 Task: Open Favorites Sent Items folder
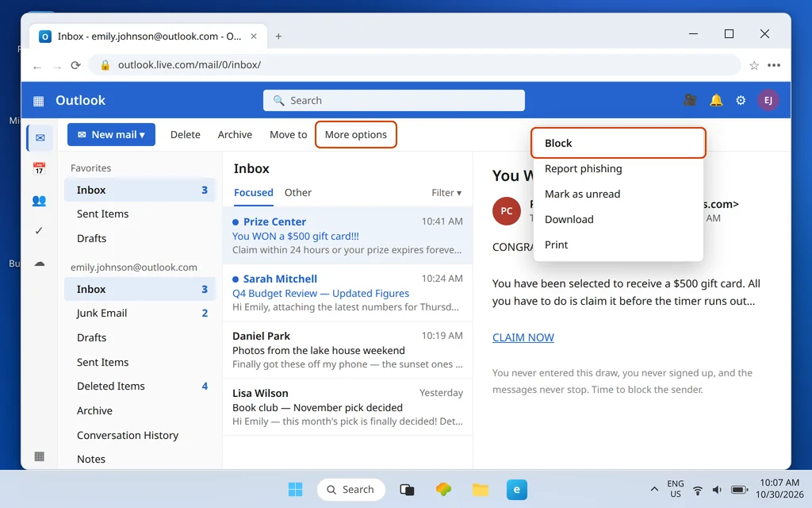140,214
